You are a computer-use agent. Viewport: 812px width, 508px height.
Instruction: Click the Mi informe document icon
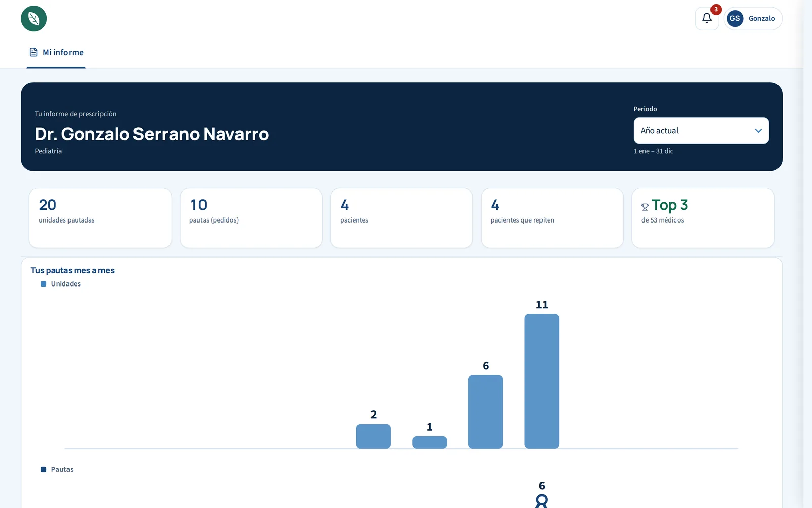pyautogui.click(x=33, y=52)
